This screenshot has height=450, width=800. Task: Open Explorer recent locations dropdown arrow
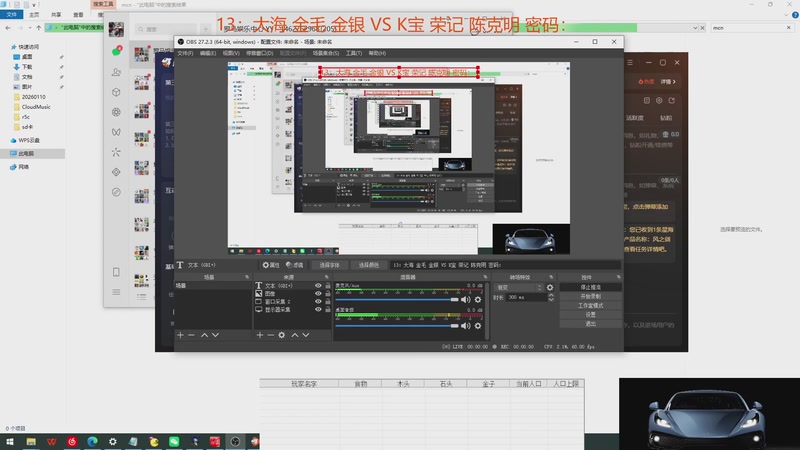pos(30,28)
